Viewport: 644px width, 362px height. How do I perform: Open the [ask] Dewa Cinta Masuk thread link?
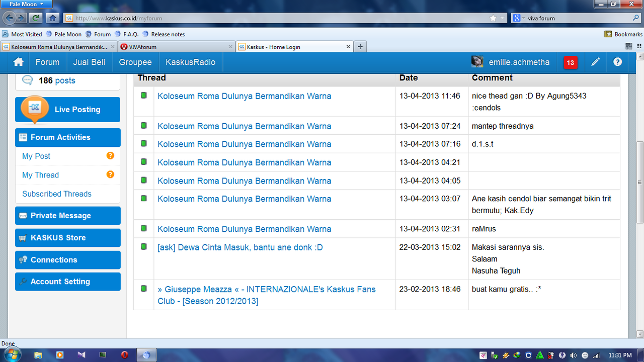[240, 247]
